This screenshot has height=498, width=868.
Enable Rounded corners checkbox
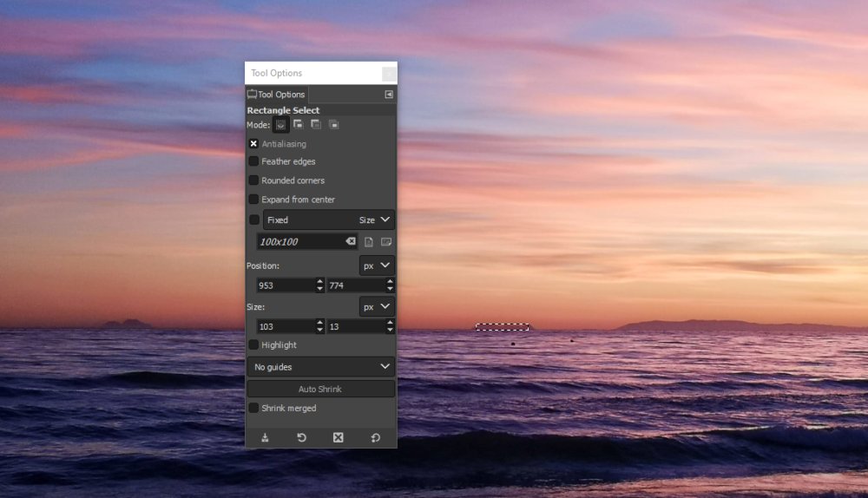pos(253,180)
